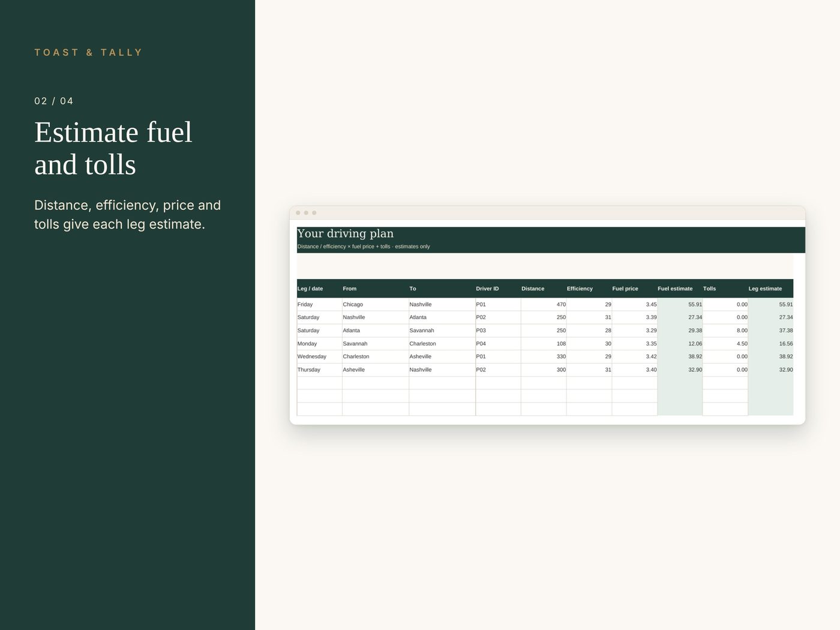
Task: Click the fuel price cell 3.45
Action: 634,304
